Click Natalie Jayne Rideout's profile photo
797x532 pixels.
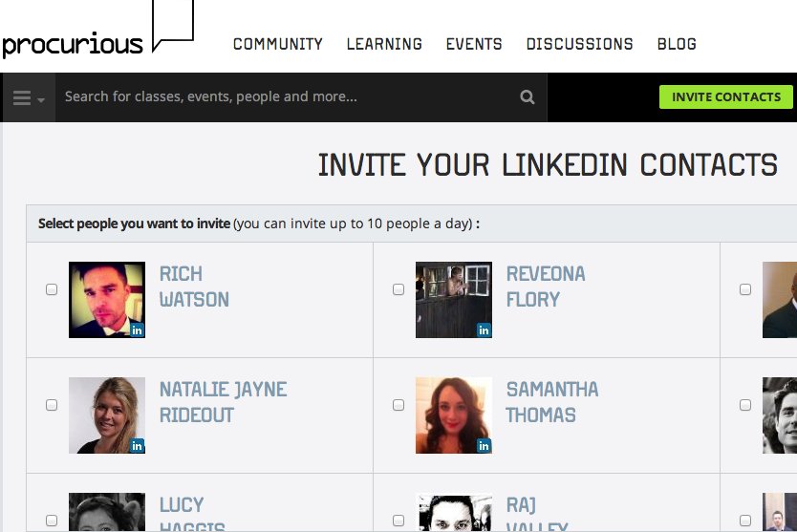coord(107,415)
